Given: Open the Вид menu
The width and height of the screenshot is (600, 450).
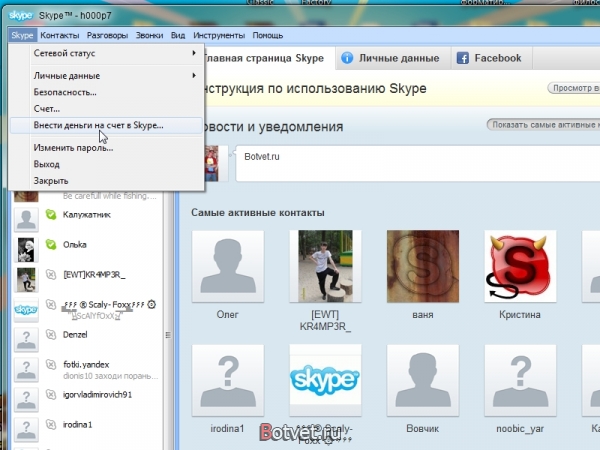Looking at the screenshot, I should pos(178,36).
